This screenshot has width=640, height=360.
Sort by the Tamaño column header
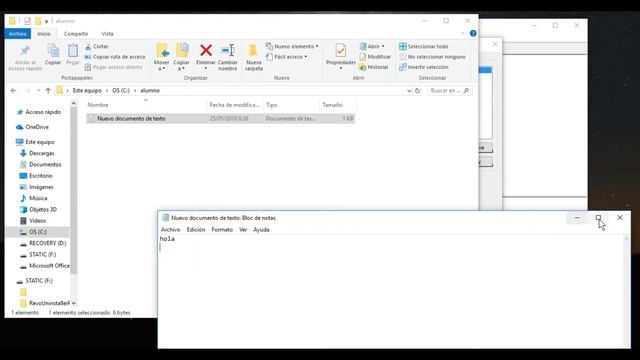[x=338, y=105]
